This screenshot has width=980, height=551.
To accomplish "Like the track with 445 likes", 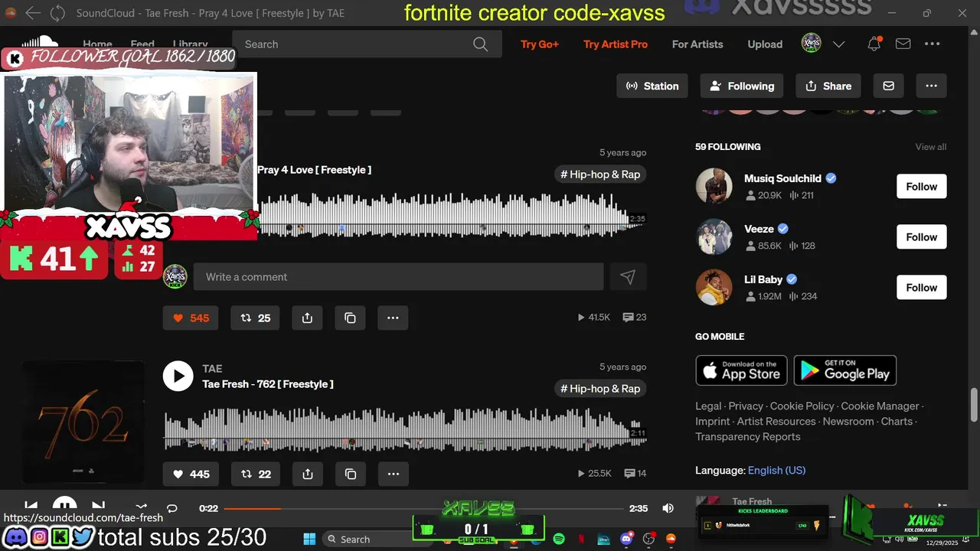I will [x=191, y=474].
